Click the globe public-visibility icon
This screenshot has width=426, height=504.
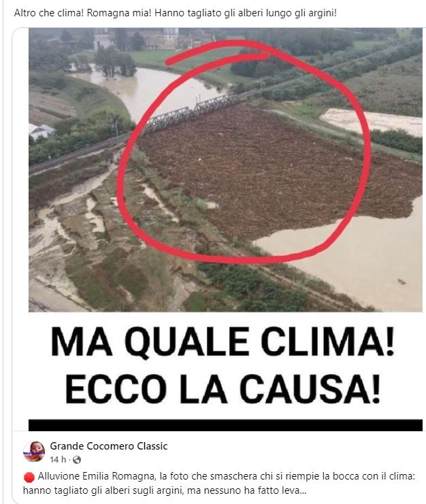point(77,460)
